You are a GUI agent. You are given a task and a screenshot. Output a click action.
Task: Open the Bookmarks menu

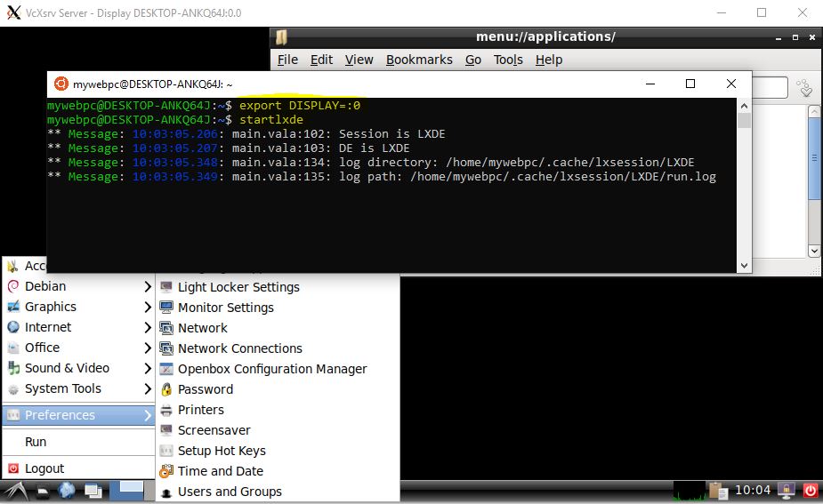[419, 60]
